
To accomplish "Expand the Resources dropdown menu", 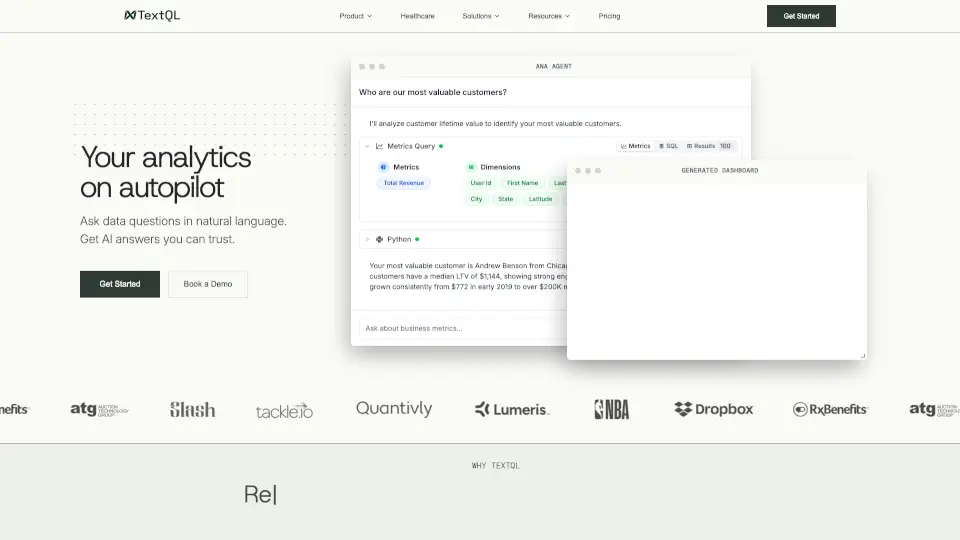I will coord(549,16).
